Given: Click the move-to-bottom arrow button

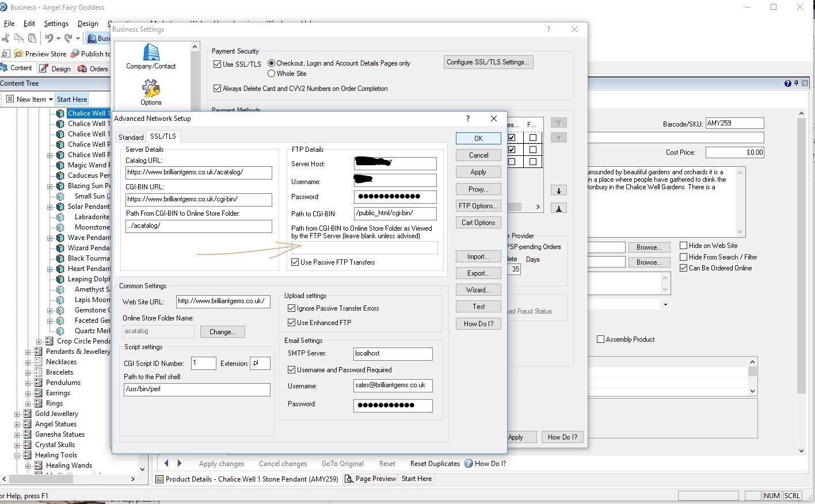Looking at the screenshot, I should point(558,208).
